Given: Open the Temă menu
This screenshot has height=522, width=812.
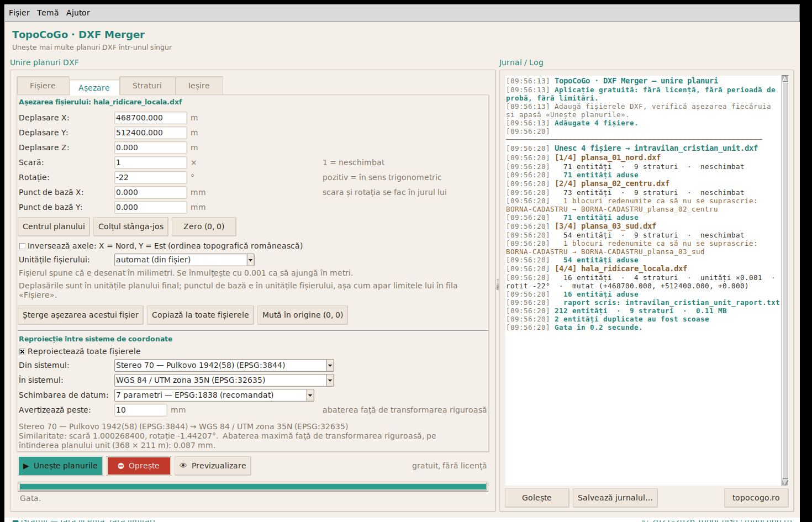Looking at the screenshot, I should click(48, 13).
